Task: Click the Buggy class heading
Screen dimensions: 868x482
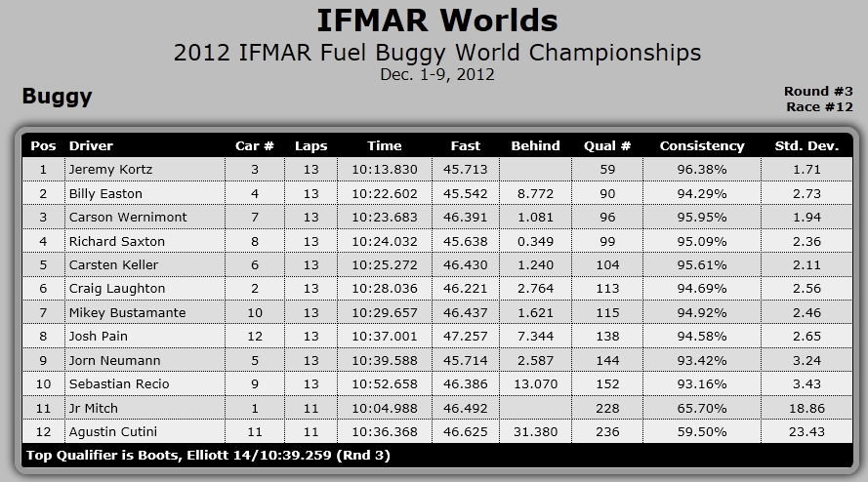Action: (x=57, y=97)
